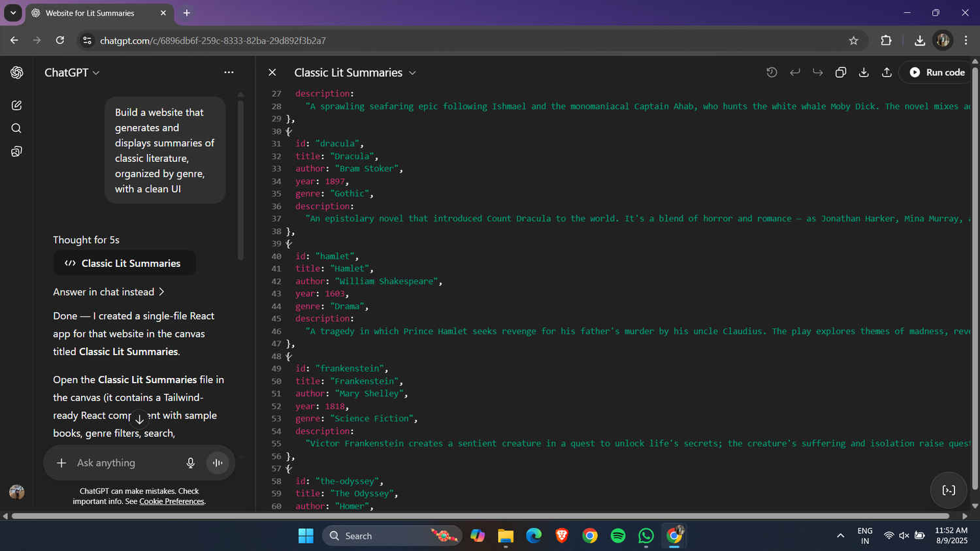
Task: Open search chats in sidebar
Action: point(16,129)
